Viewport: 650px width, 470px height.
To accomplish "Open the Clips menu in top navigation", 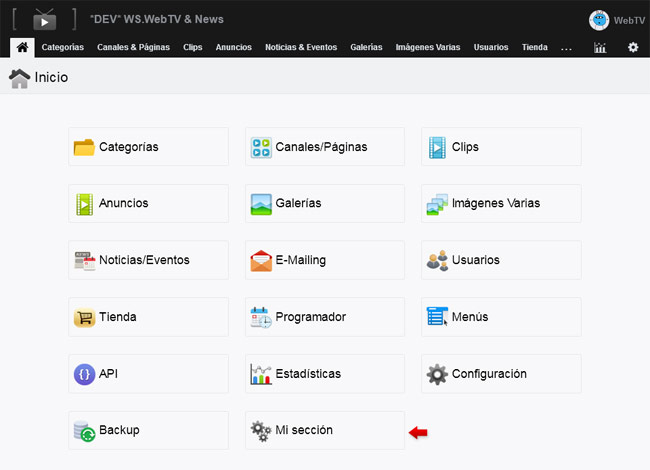I will 193,47.
